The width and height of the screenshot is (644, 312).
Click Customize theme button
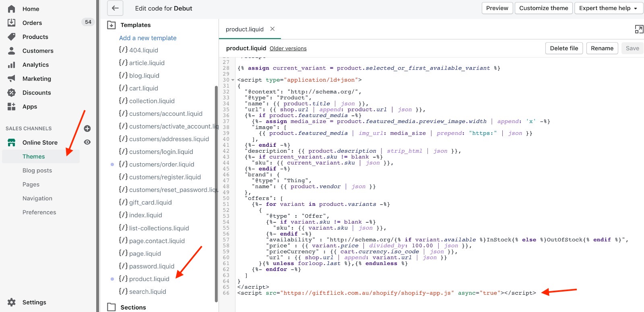pos(543,8)
